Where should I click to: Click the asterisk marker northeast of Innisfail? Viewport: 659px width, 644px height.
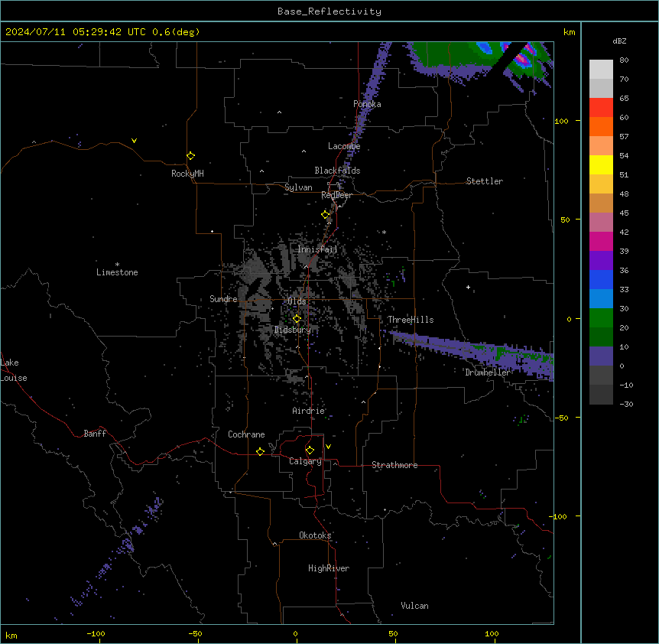pos(384,232)
